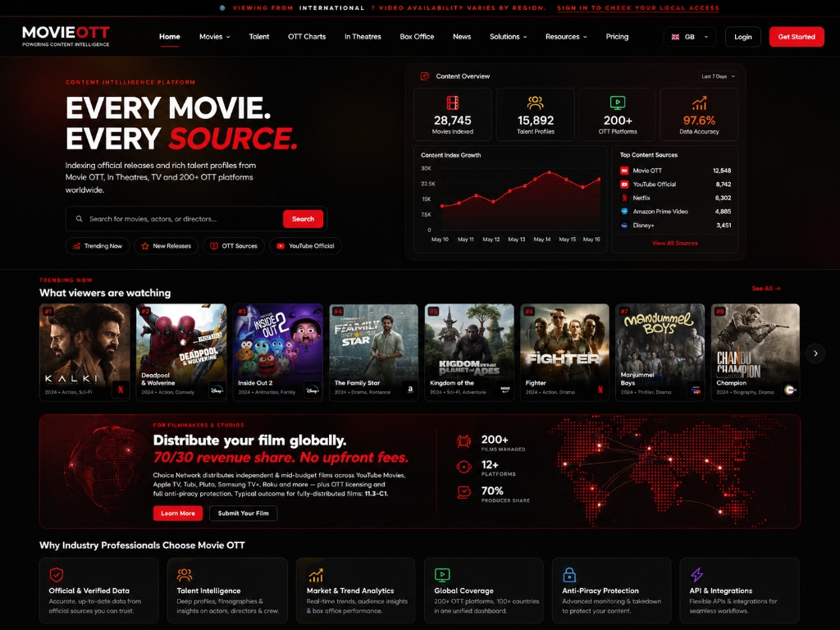Screen dimensions: 840x630
Task: Select the YouTube Official filter chip
Action: click(305, 246)
